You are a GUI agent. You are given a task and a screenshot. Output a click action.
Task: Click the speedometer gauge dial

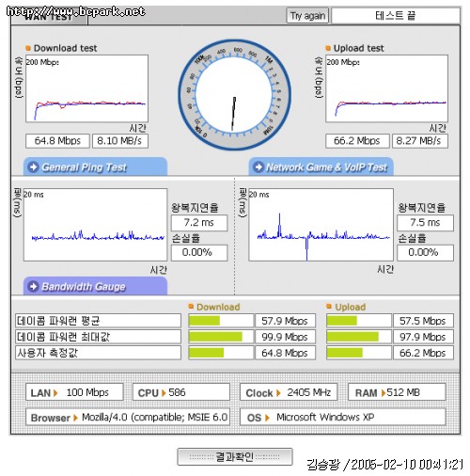click(234, 95)
